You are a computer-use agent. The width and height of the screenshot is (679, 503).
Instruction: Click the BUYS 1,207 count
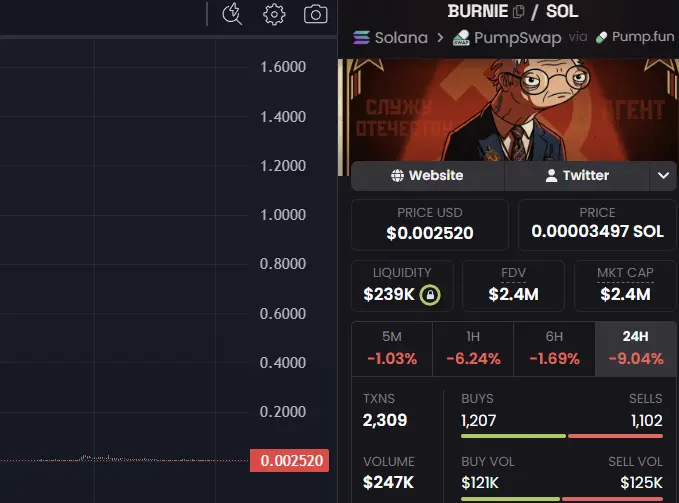click(479, 420)
